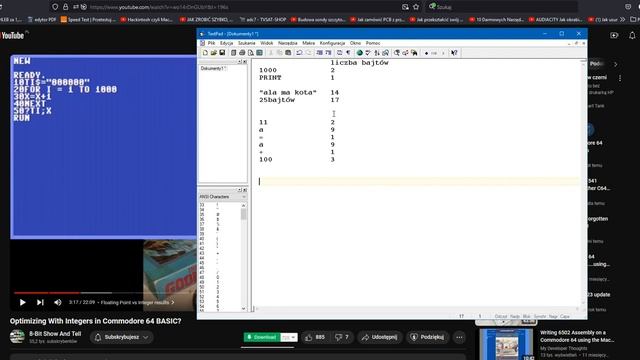Open Print Preview in TextPad toolbar

251,53
